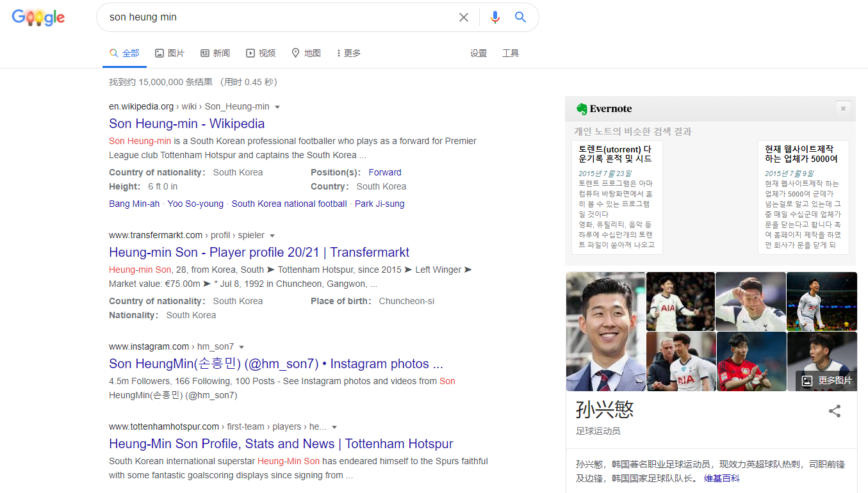Screen dimensions: 868x493
Task: Click the 孙兴慜 panel title
Action: tap(605, 409)
